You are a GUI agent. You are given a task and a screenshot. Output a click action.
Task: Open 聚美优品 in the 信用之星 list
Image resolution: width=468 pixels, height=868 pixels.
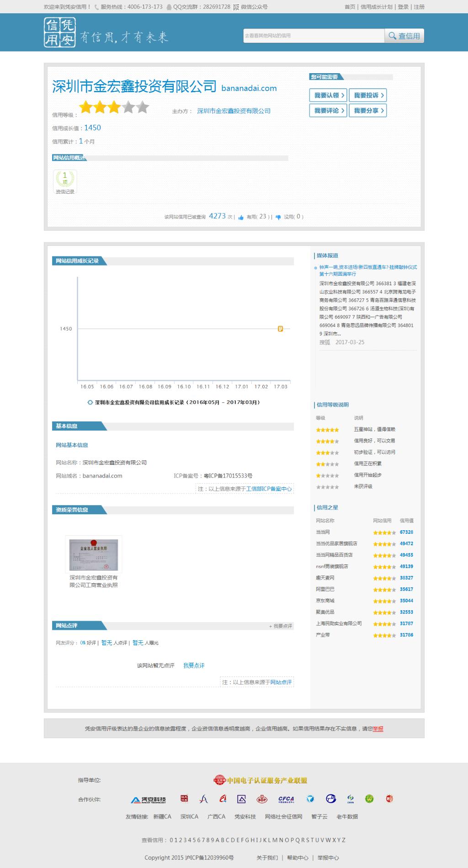325,612
